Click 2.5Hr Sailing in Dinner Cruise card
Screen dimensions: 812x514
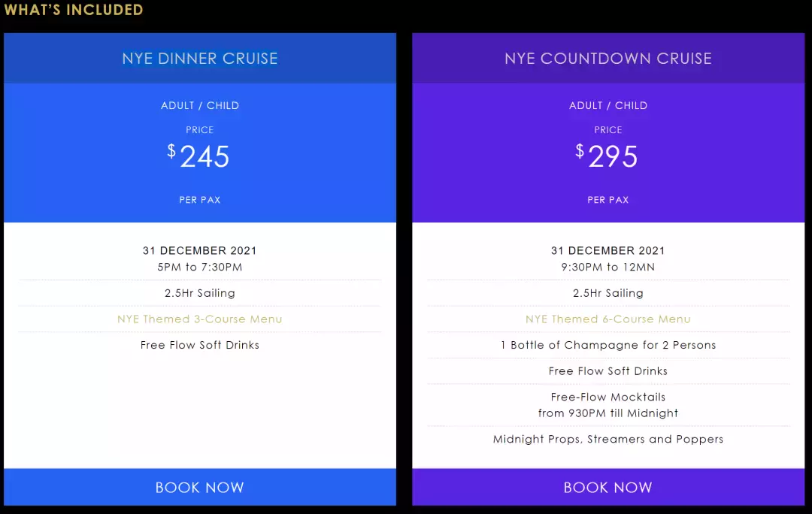pos(199,293)
